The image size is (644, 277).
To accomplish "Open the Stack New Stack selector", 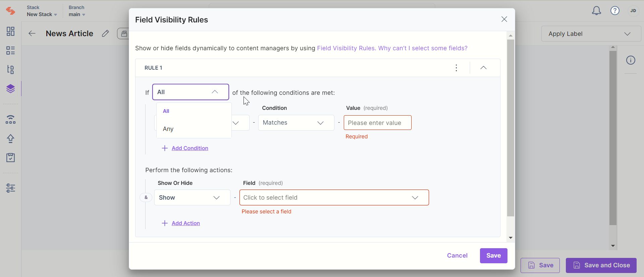I will coord(42,11).
